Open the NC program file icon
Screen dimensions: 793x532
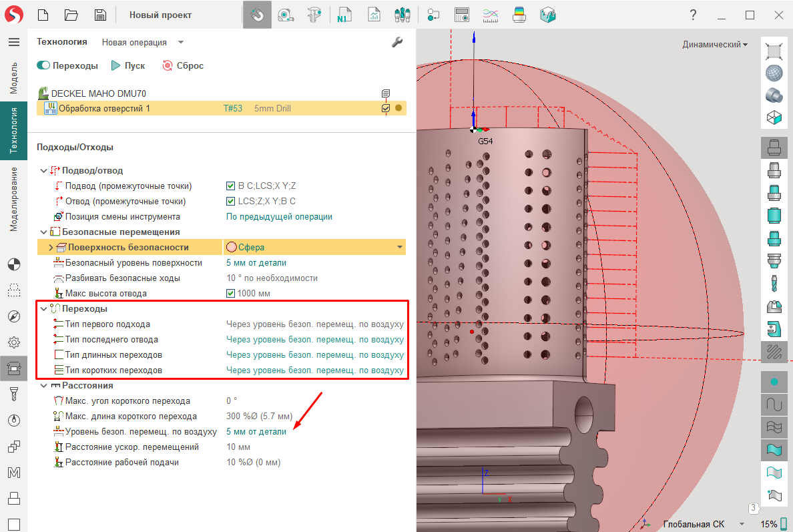[x=345, y=15]
